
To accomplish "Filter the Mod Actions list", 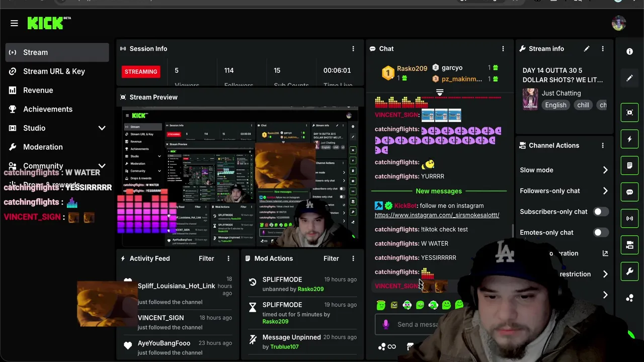I will coord(331,258).
